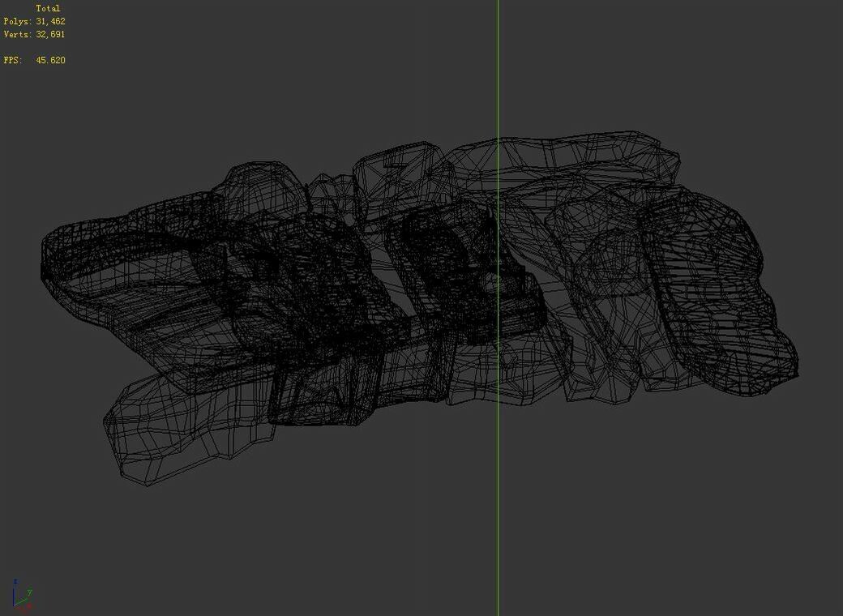Select the Verts count value 32,691

(x=50, y=34)
